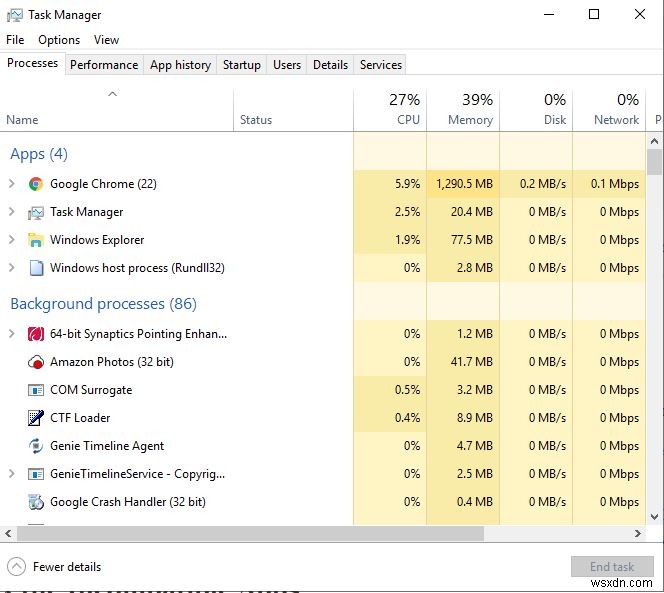Click the horizontal scrollbar left arrow
The image size is (664, 593).
(8, 534)
